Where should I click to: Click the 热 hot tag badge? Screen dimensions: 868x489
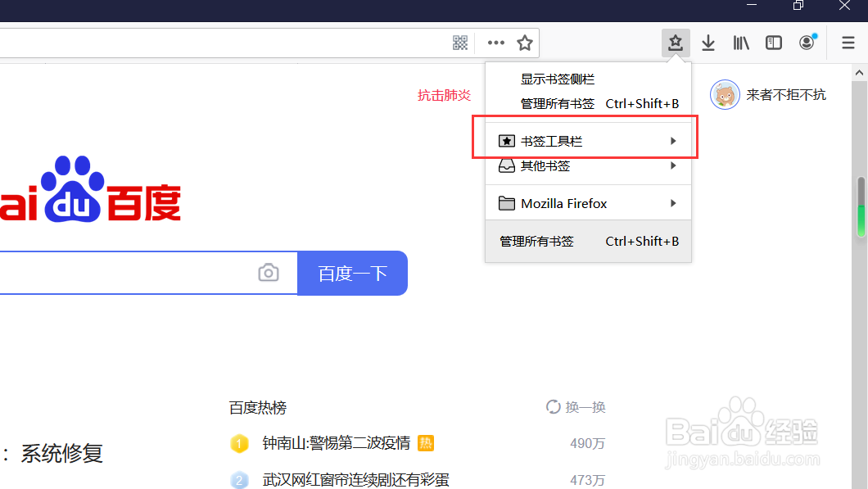click(x=426, y=443)
